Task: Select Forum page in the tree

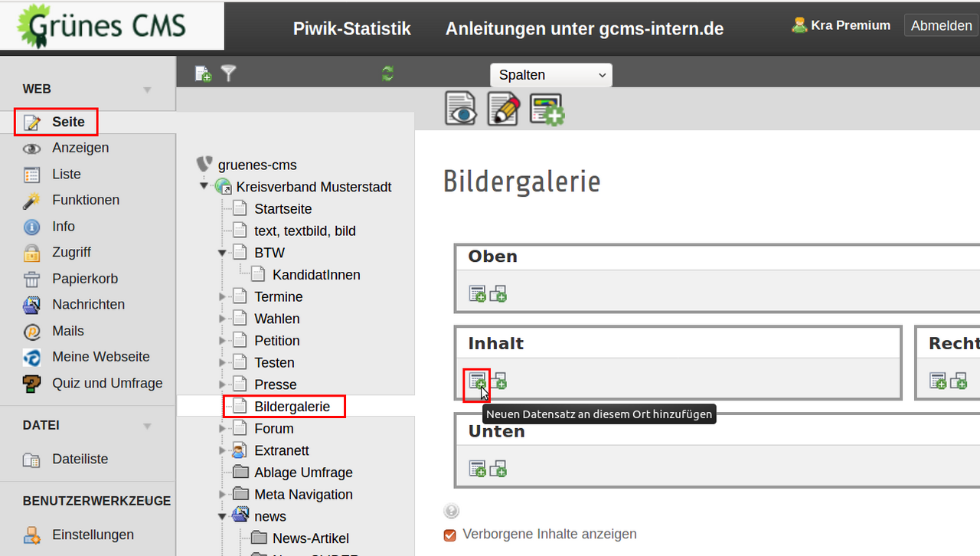Action: (x=273, y=429)
